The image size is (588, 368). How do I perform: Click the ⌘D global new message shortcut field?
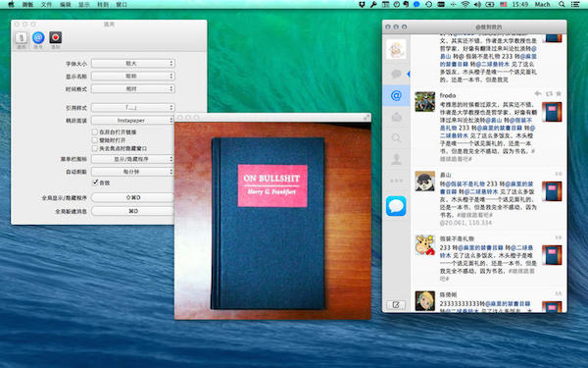133,211
